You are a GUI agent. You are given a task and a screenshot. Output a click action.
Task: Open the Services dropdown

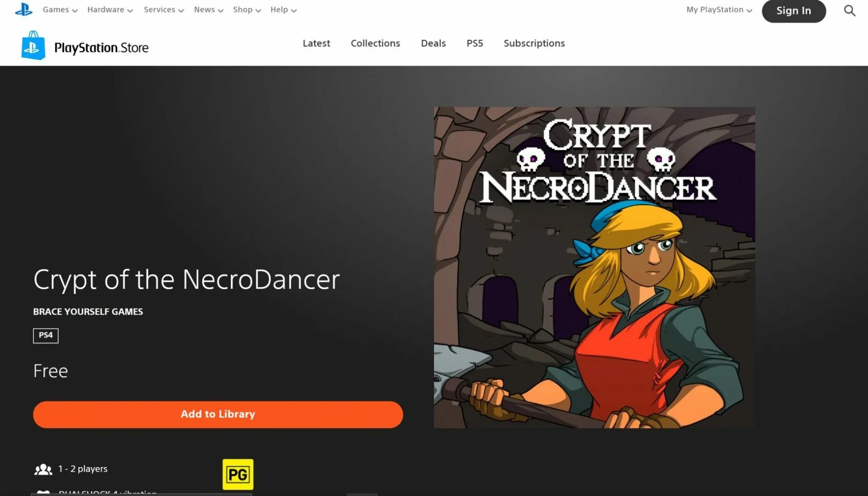click(163, 10)
